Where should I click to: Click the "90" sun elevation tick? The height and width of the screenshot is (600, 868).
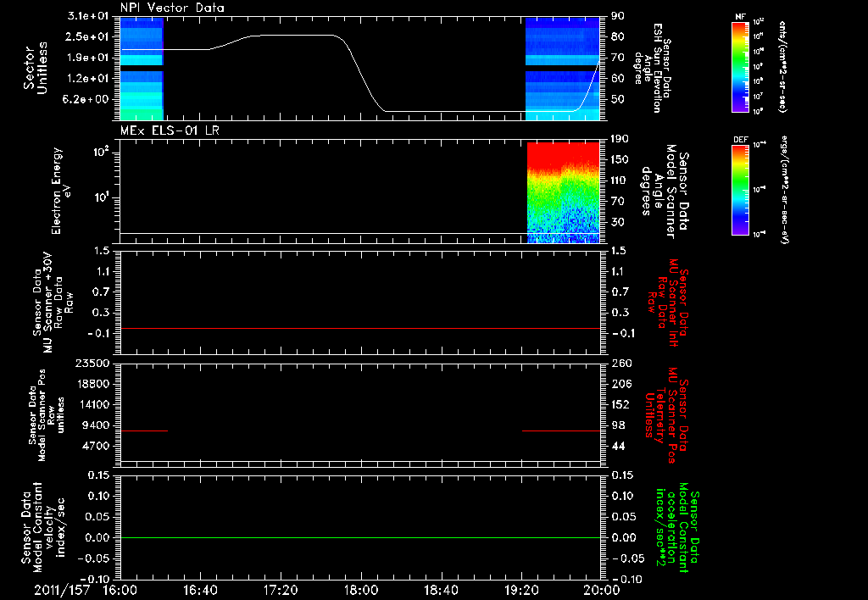click(x=617, y=16)
